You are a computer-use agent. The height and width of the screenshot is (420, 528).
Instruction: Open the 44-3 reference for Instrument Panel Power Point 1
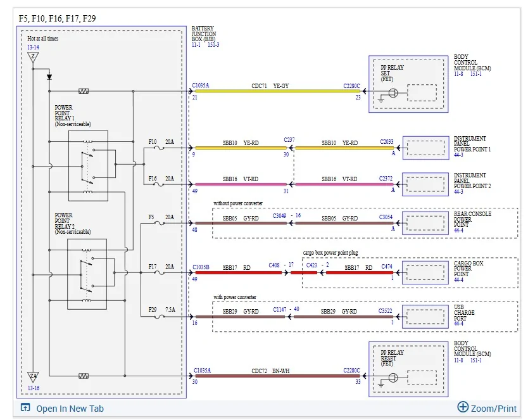click(458, 155)
